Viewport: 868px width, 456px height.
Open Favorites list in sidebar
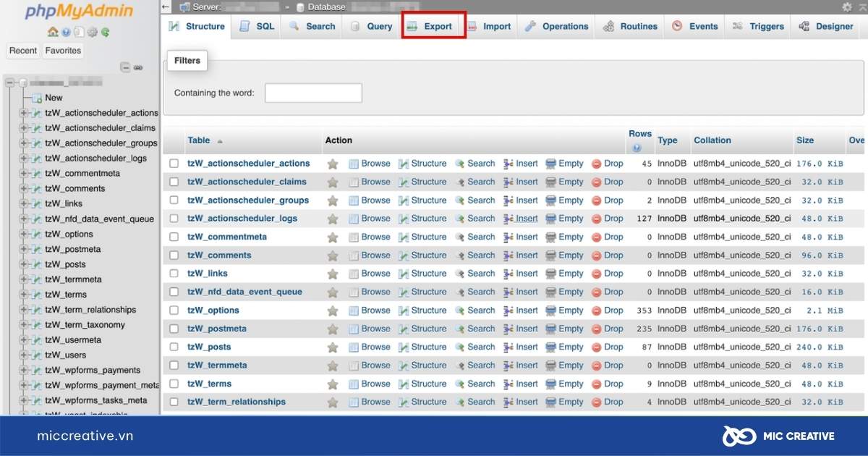coord(63,51)
